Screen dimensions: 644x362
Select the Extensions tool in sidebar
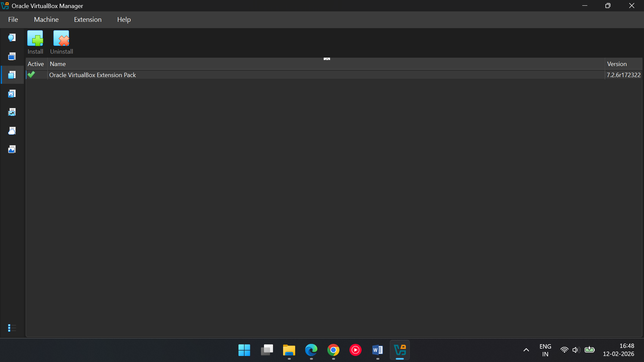tap(12, 75)
